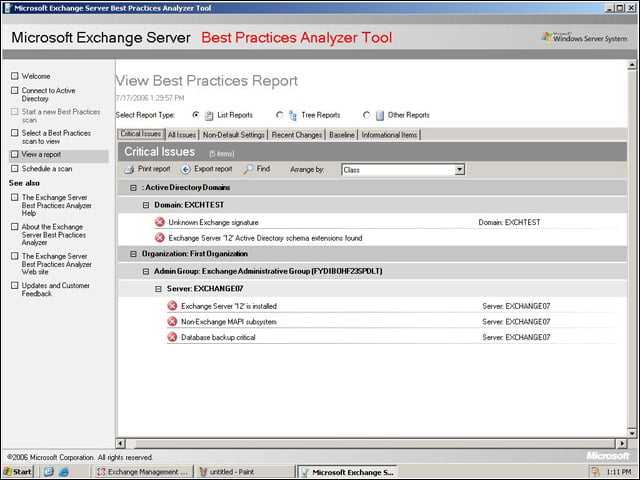Click the Windows Server System logo

click(x=584, y=38)
